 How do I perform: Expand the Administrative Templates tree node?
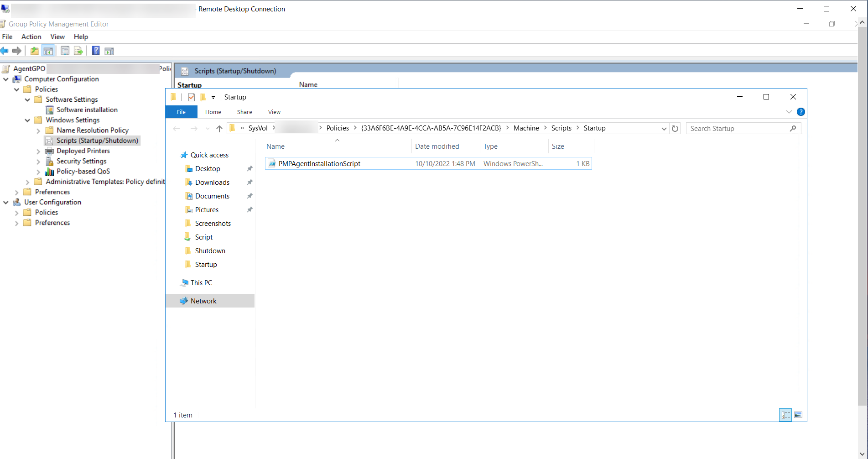tap(28, 182)
